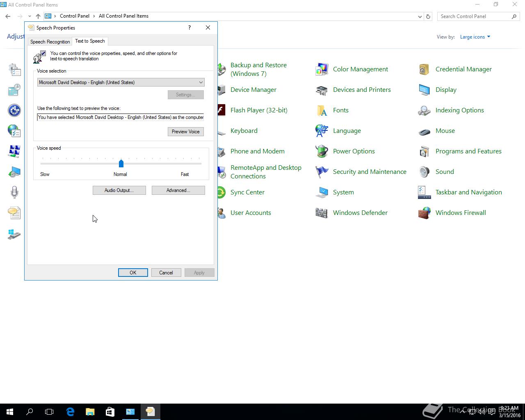
Task: Click the Power Options icon
Action: 322,151
